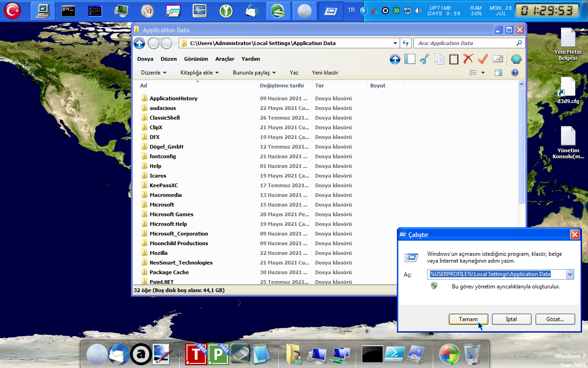The image size is (588, 368).
Task: Open the Düzenle dropdown menu
Action: tap(153, 73)
